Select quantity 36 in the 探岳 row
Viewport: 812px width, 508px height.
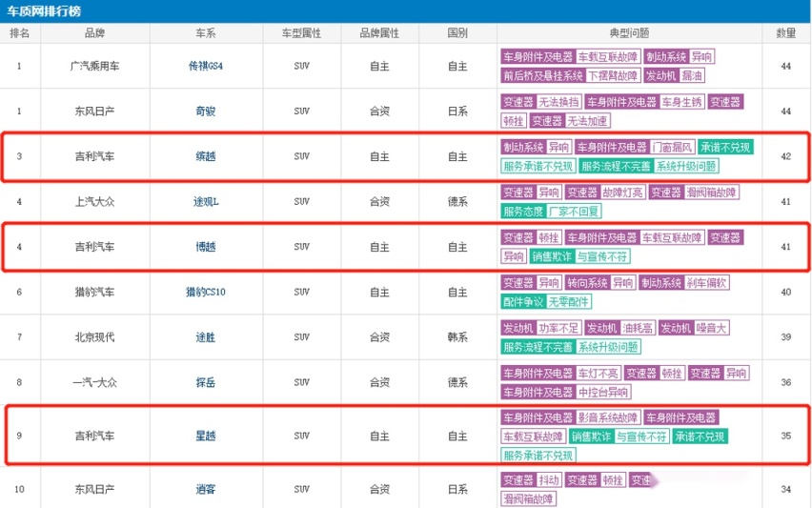[x=785, y=382]
